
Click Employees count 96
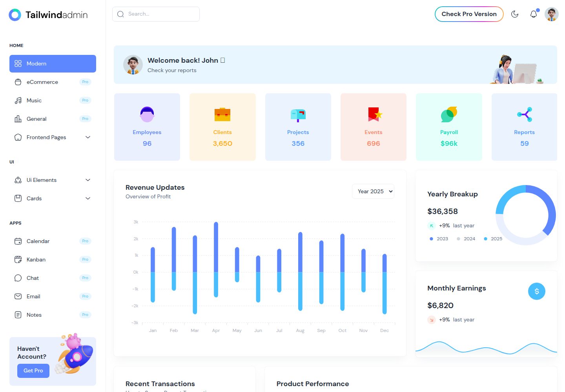[147, 143]
